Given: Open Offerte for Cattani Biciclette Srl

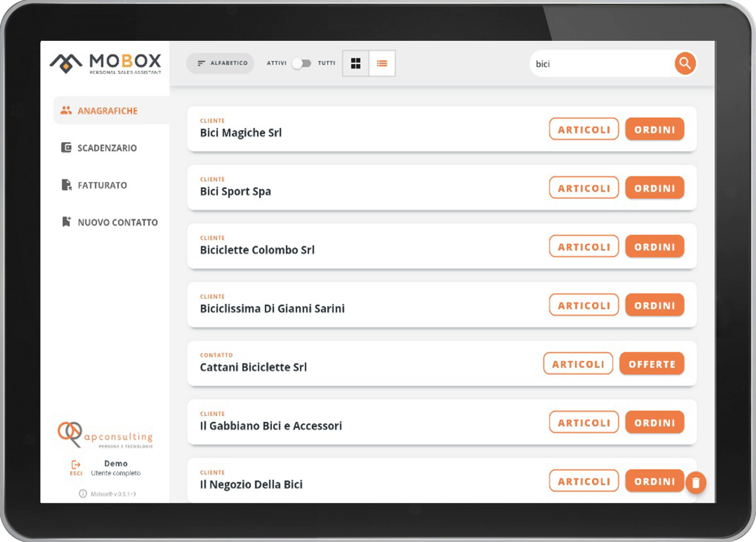Looking at the screenshot, I should pyautogui.click(x=651, y=364).
